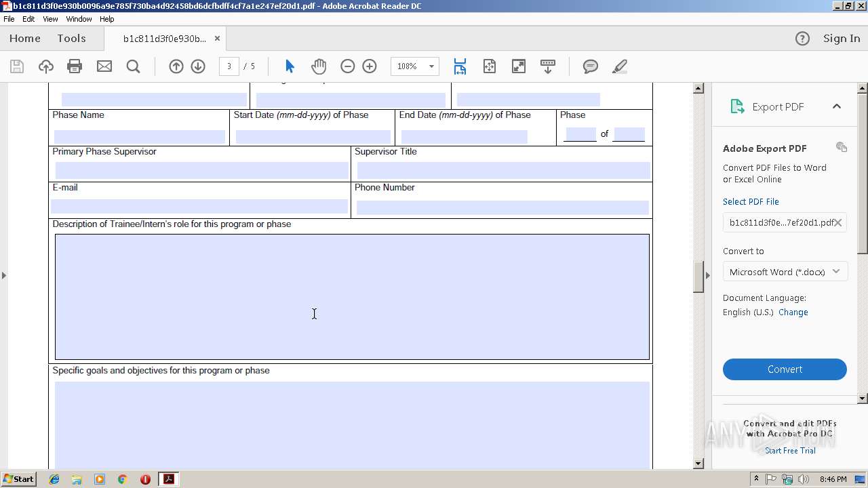Screen dimensions: 868x488
Task: Click the E-mail field
Action: (x=199, y=207)
